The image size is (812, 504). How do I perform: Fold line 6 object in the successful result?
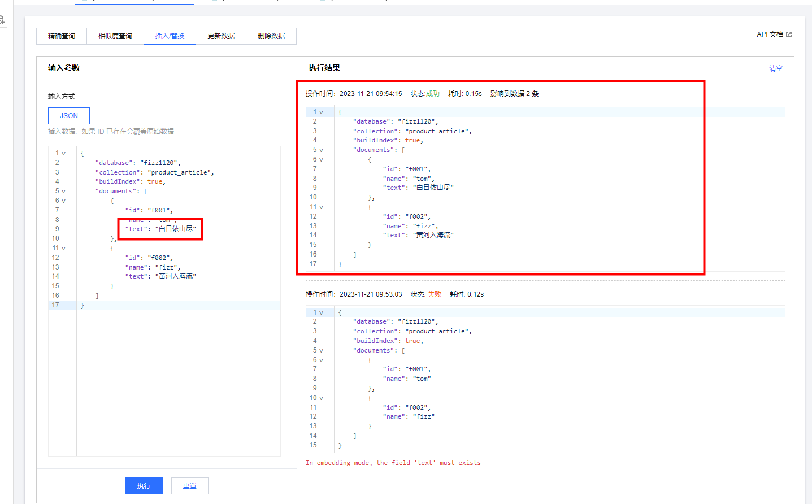(x=321, y=160)
